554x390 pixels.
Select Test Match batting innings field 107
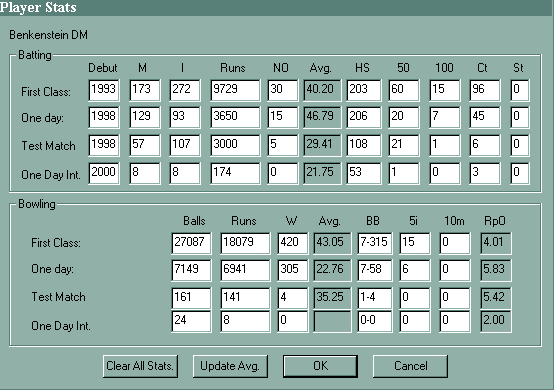tap(185, 145)
